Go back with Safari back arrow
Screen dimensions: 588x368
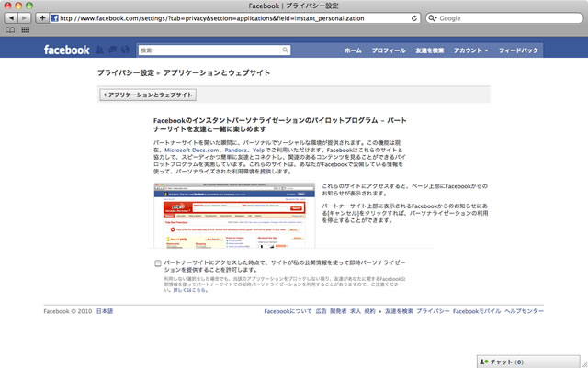click(x=11, y=18)
